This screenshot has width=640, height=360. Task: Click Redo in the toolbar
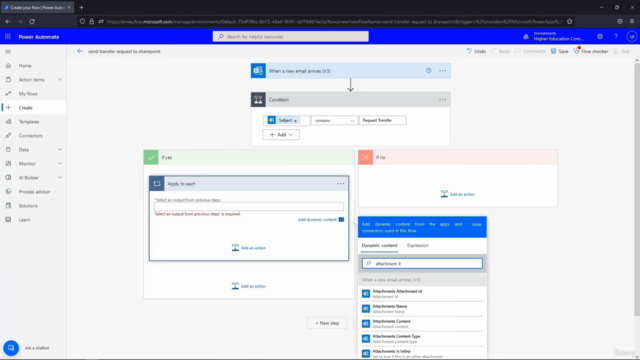point(500,51)
